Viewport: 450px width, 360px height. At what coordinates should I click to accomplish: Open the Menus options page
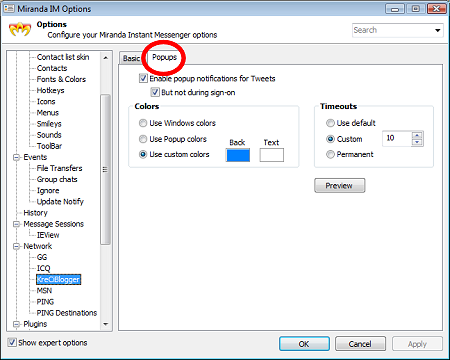pos(48,113)
